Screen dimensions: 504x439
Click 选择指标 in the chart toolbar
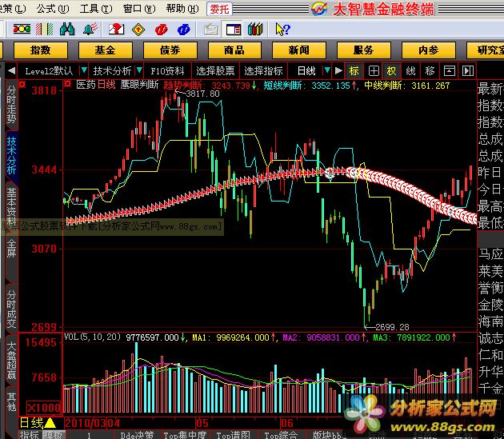tap(263, 70)
